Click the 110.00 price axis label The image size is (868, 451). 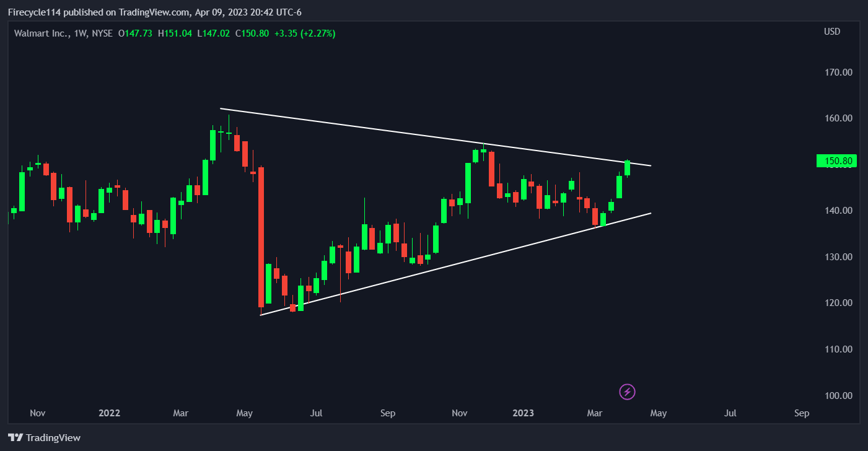(839, 349)
